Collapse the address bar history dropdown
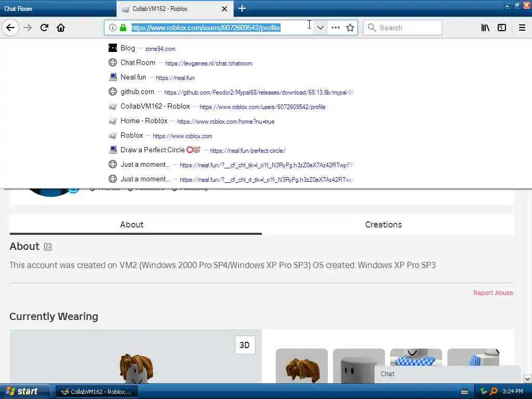Screen dimensions: 532x399 point(320,28)
